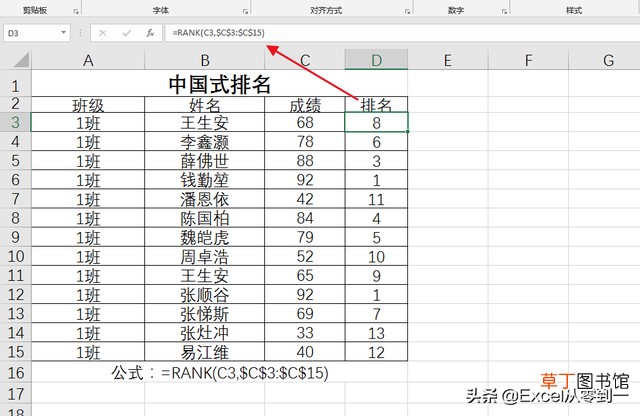Click the 公式 RANK formula text in row 16
The height and width of the screenshot is (416, 640).
[220, 372]
